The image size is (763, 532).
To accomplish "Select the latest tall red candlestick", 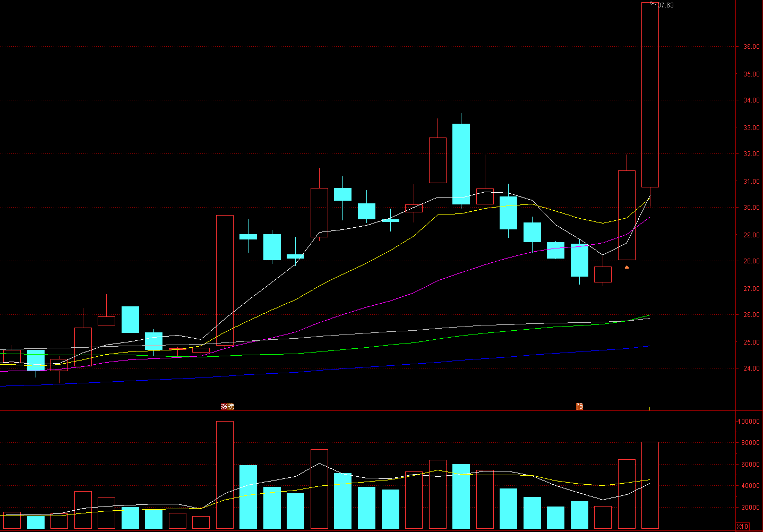I will coord(650,95).
